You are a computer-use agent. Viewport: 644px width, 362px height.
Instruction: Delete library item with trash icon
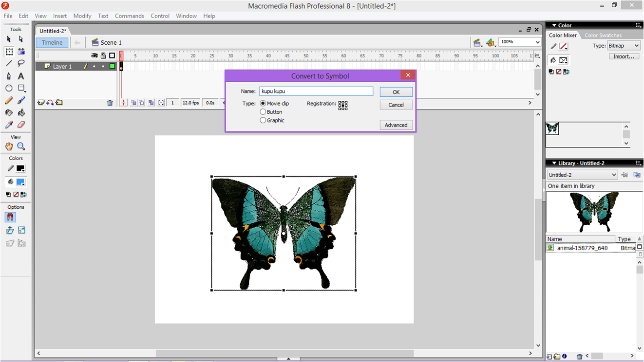(579, 357)
